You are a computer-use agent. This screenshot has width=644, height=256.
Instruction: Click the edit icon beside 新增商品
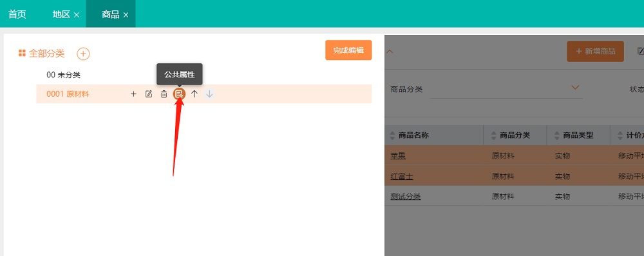tap(640, 51)
